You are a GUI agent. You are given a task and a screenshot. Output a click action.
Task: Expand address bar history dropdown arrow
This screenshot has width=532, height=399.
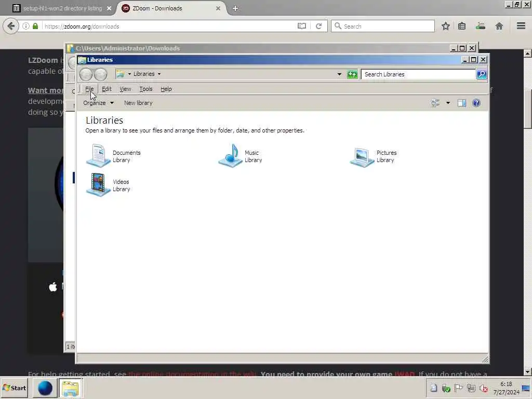[339, 74]
